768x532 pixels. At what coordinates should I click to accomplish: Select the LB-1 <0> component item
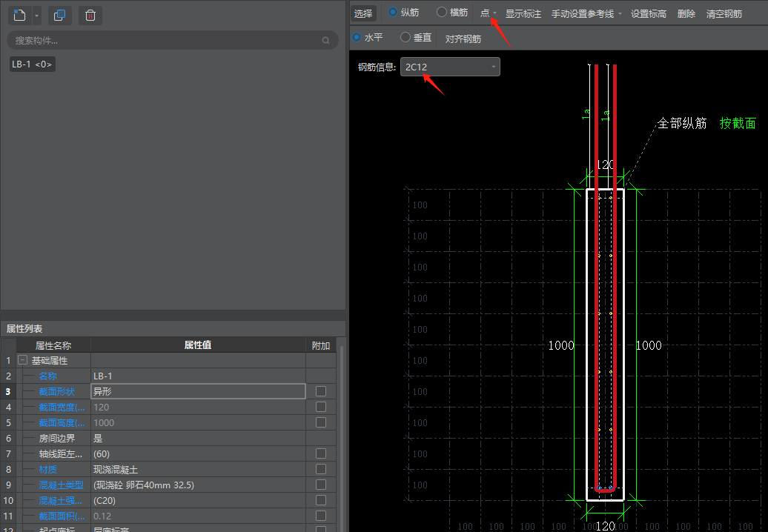33,64
